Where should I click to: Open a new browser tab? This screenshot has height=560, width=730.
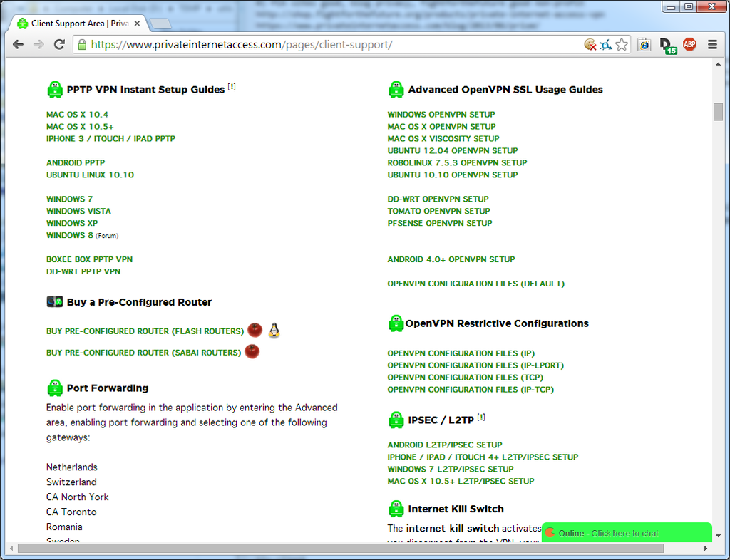point(160,24)
